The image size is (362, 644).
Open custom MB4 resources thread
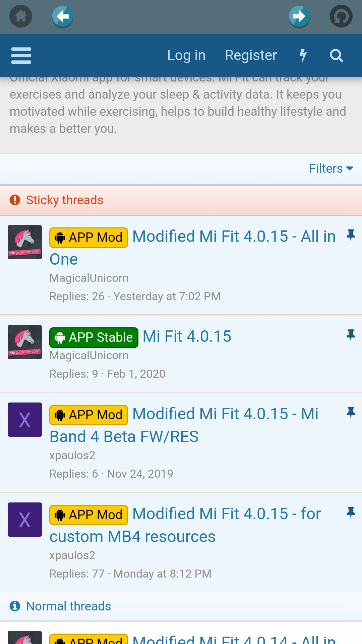tap(132, 537)
